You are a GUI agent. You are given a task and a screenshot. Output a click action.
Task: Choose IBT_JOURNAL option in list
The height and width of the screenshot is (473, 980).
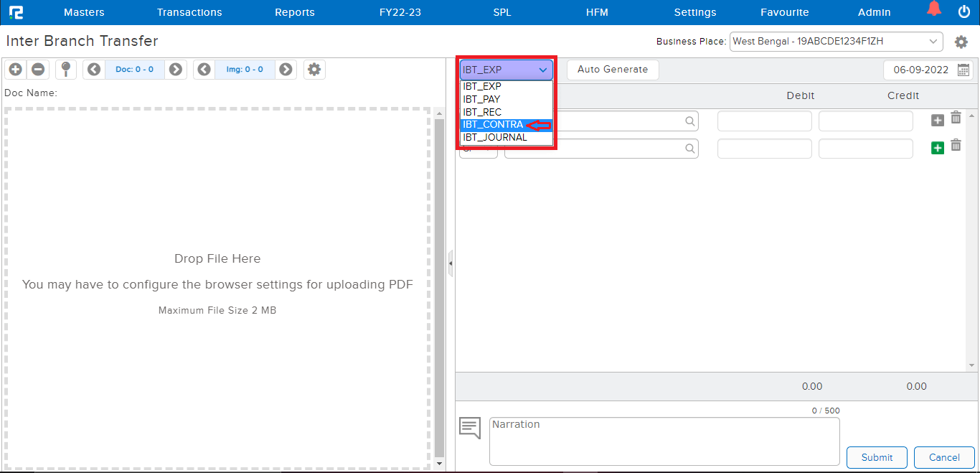(x=495, y=138)
